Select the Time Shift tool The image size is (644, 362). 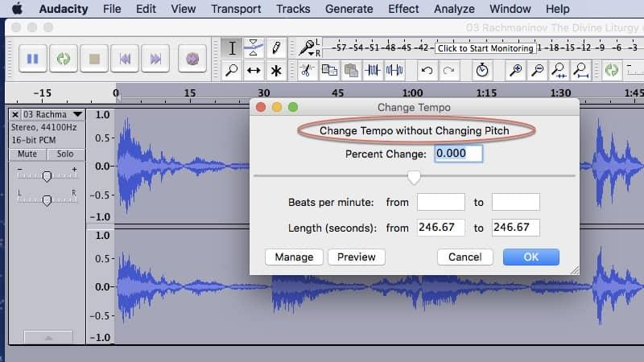coord(254,70)
